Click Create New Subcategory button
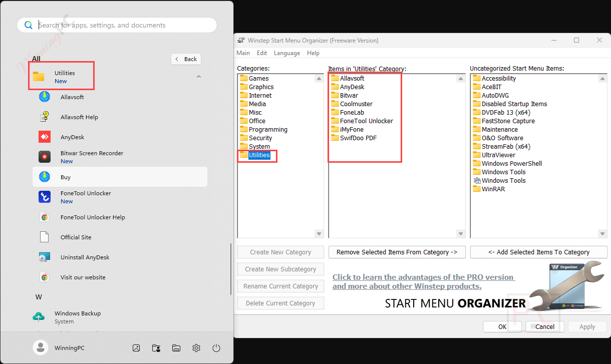This screenshot has width=611, height=364. [280, 269]
